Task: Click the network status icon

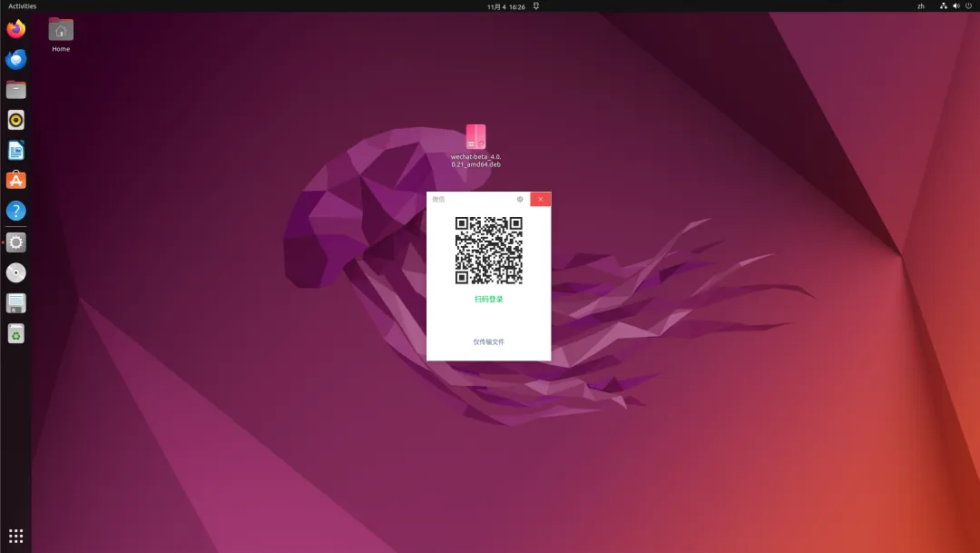Action: point(944,6)
